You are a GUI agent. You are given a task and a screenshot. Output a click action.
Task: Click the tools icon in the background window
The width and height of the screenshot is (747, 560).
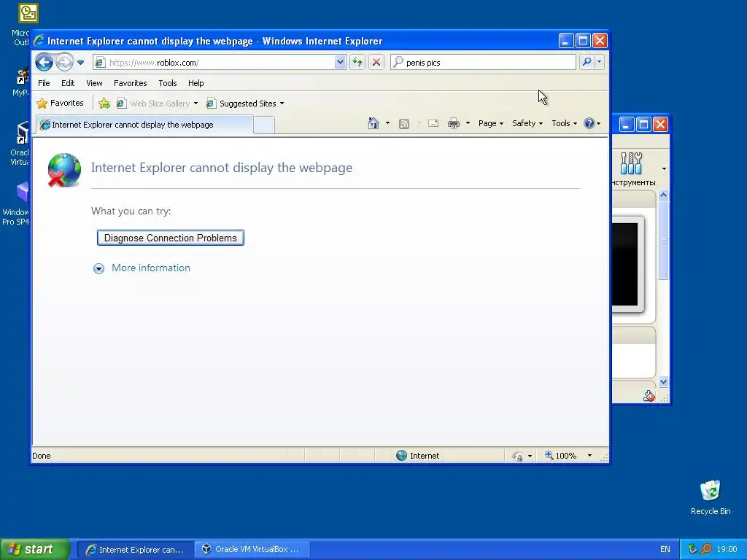pos(631,163)
